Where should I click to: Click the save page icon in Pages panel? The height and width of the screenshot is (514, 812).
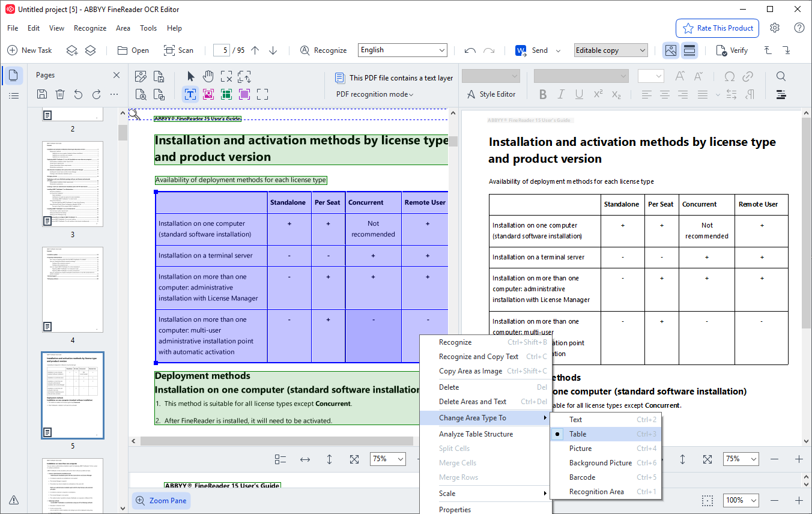click(42, 94)
